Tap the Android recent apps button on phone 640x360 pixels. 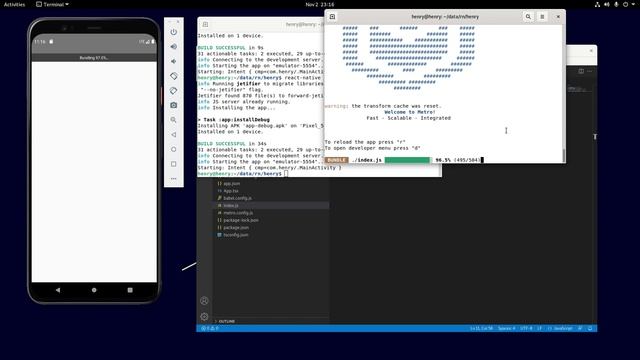(130, 290)
